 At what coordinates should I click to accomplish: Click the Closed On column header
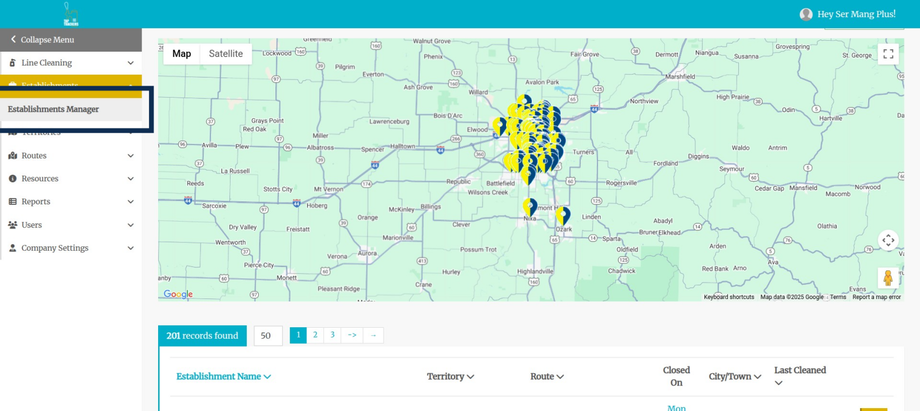click(x=677, y=376)
